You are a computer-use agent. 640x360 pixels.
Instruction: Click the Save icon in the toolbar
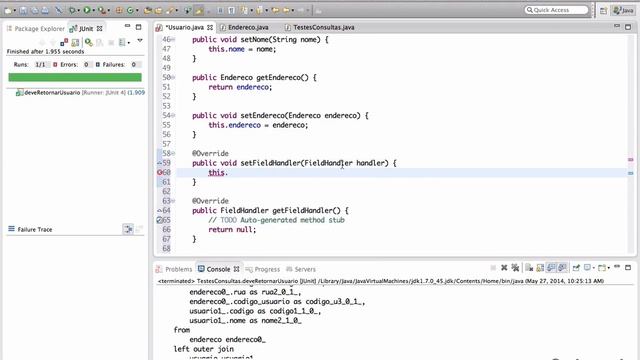[23, 10]
